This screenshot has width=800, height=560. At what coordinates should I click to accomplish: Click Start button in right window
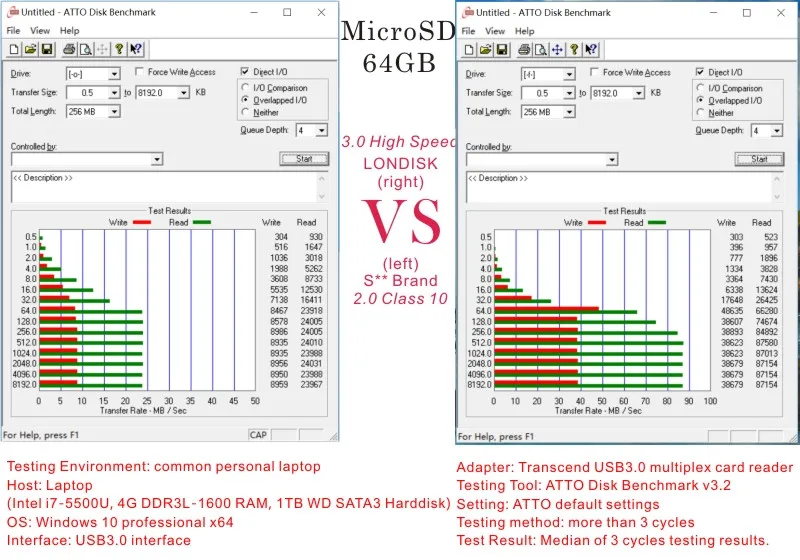click(759, 159)
